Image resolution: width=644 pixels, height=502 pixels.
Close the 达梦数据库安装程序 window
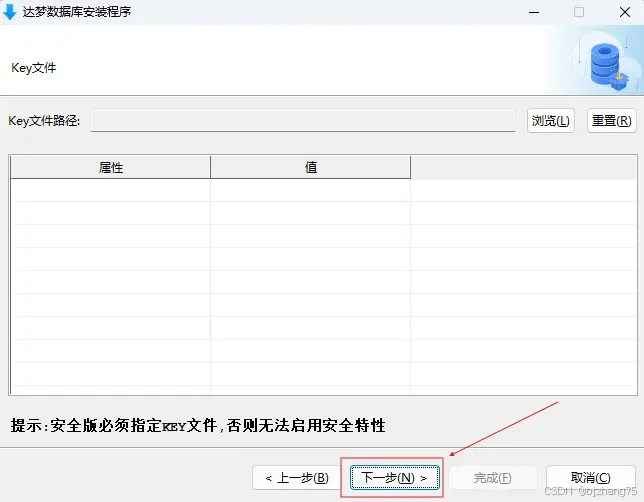pos(625,12)
